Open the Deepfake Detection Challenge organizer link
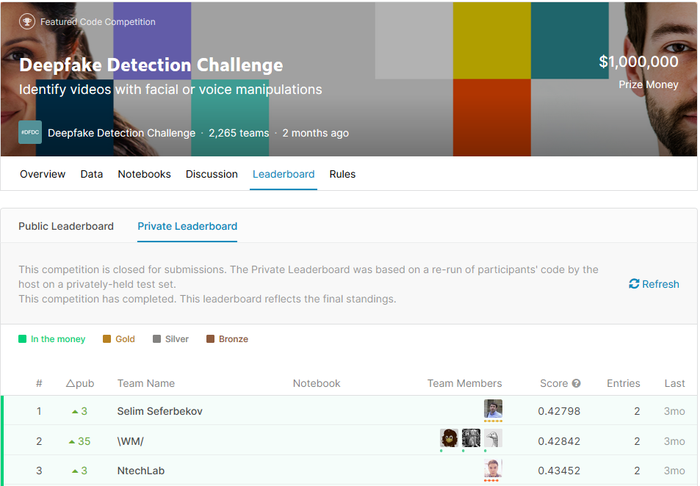 click(x=121, y=133)
